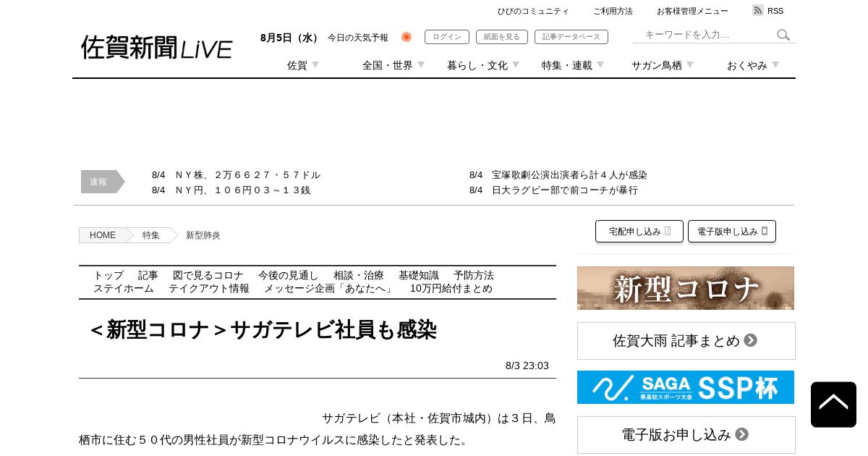Open the サガン鳥栖 navigation menu
Screen dimensions: 868x456
tap(657, 65)
